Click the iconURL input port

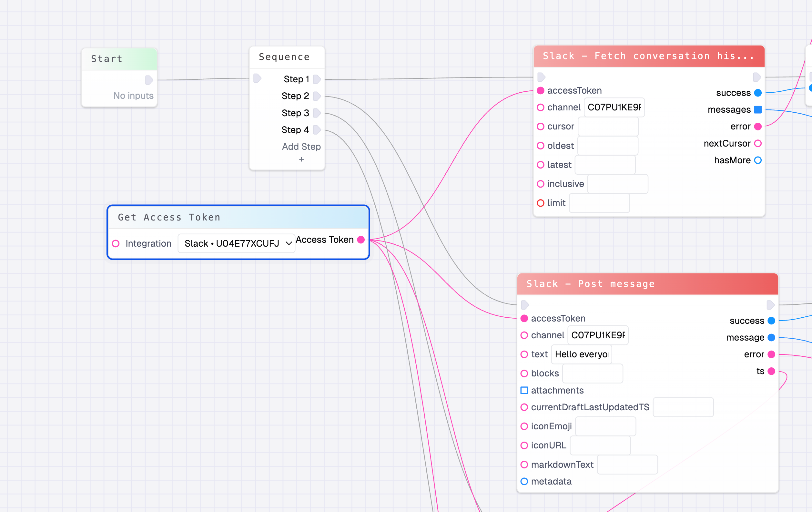524,445
